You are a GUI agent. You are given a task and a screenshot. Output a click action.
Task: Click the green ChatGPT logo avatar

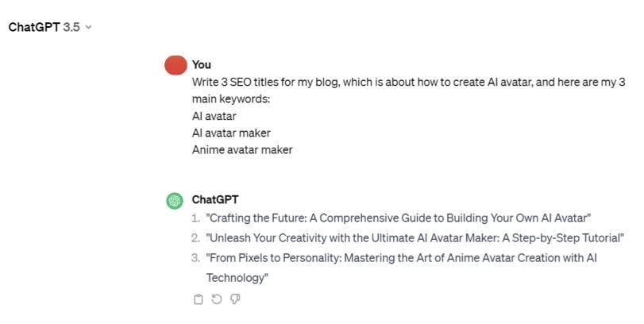point(175,201)
